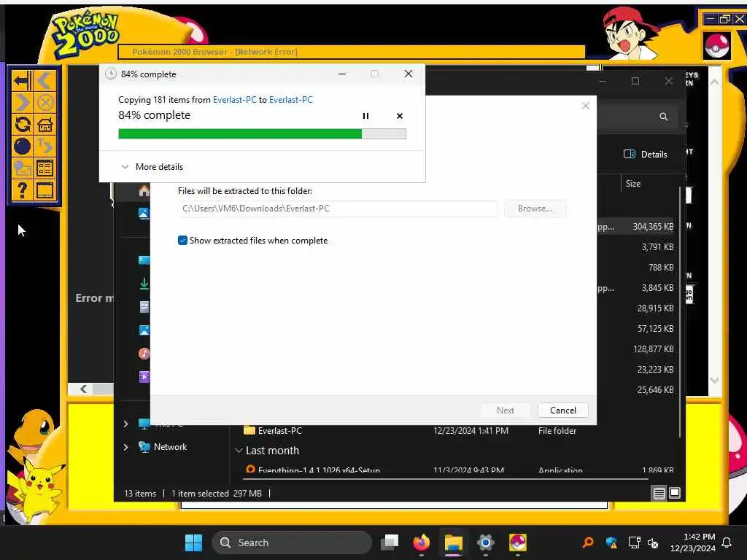Screen dimensions: 747x560
Task: Click the dark Poké Ball icon in toolbar
Action: pyautogui.click(x=23, y=146)
